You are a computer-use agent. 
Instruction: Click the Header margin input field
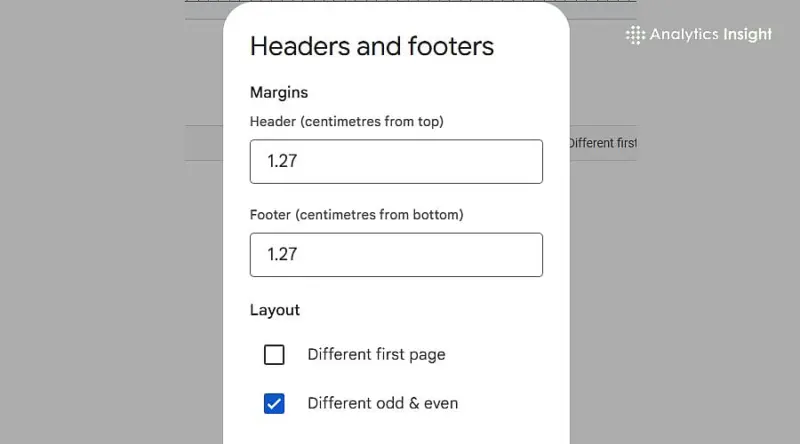pos(395,161)
